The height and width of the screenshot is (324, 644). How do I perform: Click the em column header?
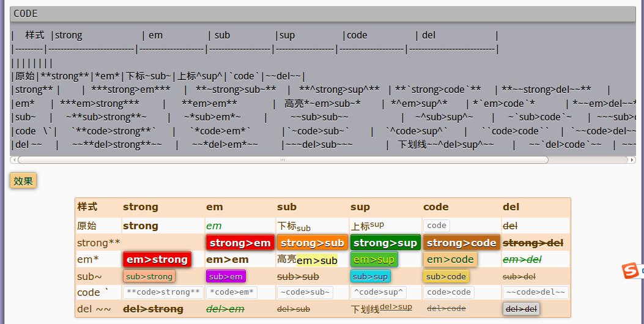215,207
